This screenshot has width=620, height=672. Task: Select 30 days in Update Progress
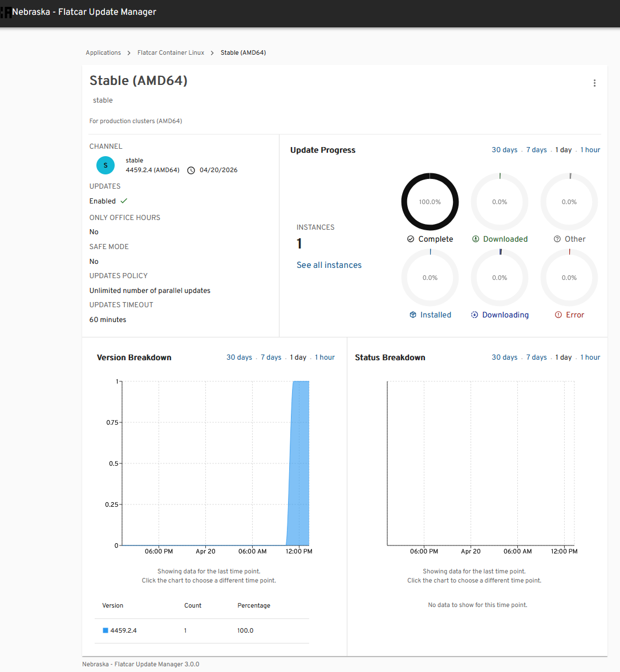[x=504, y=150]
